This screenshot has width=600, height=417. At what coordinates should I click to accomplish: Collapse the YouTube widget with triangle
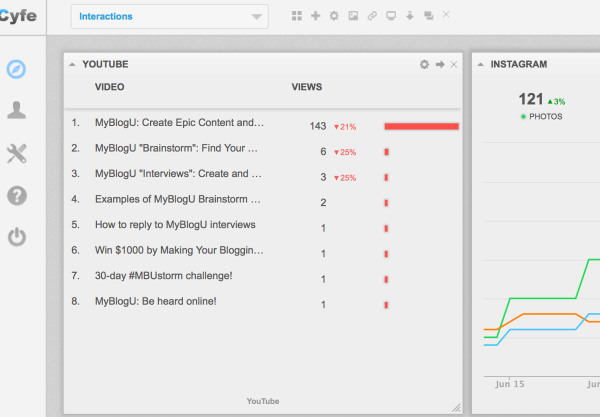tap(72, 64)
